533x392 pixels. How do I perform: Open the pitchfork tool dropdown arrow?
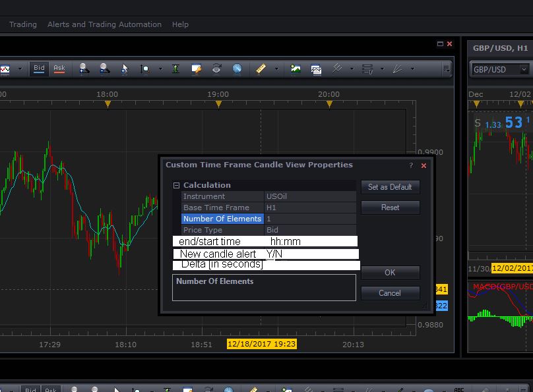pos(352,69)
